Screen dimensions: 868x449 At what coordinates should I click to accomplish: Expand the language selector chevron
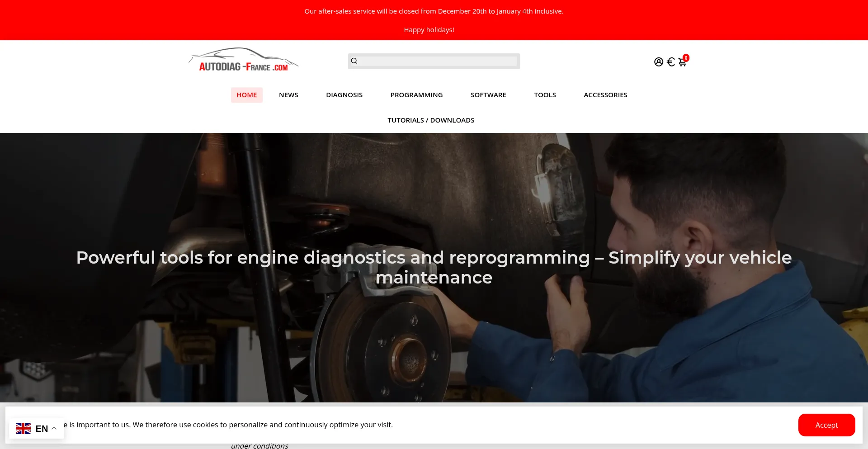(x=54, y=428)
